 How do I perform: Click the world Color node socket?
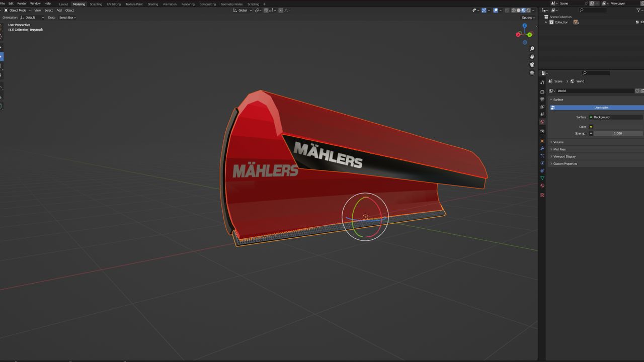pos(591,127)
